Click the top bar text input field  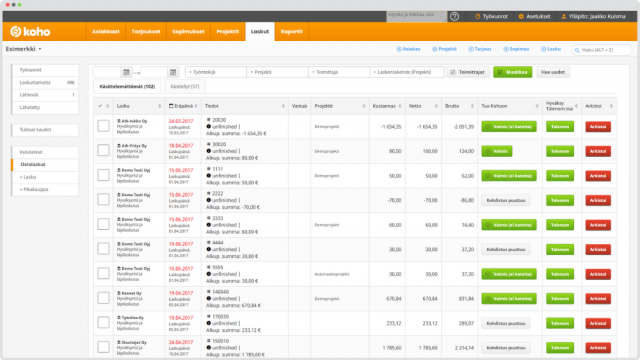click(x=416, y=16)
